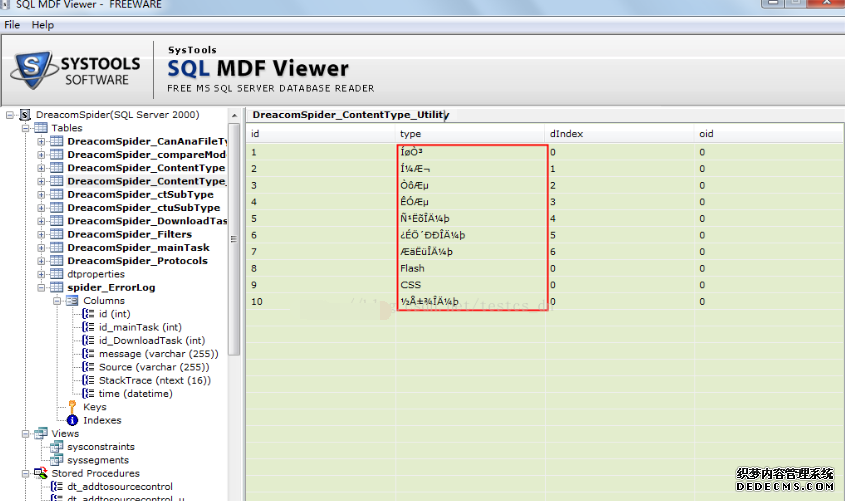
Task: Select dt_addtosourcecontrol stored procedure
Action: 120,486
